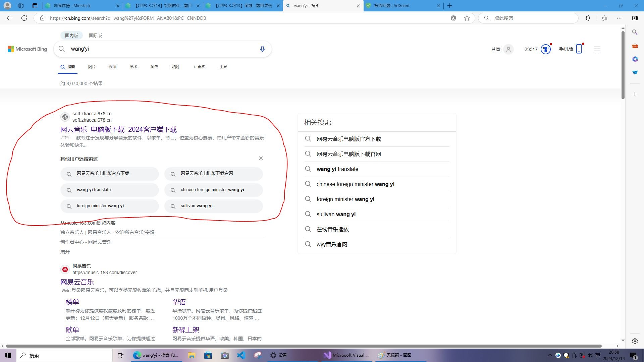
Task: Open the 网易云音乐 result title
Action: click(x=77, y=282)
